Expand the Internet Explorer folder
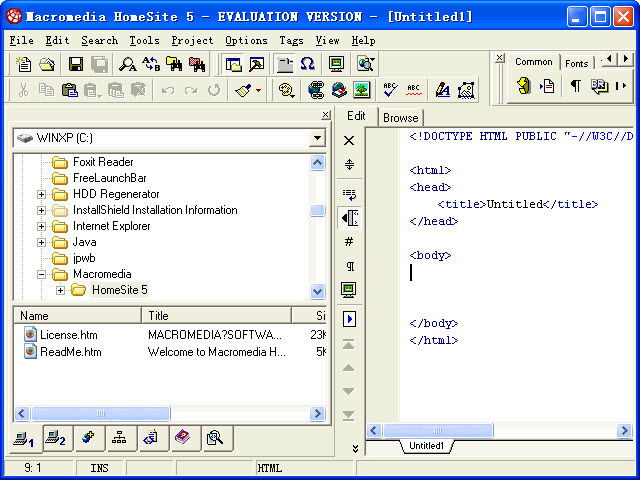The width and height of the screenshot is (640, 480). click(x=41, y=226)
